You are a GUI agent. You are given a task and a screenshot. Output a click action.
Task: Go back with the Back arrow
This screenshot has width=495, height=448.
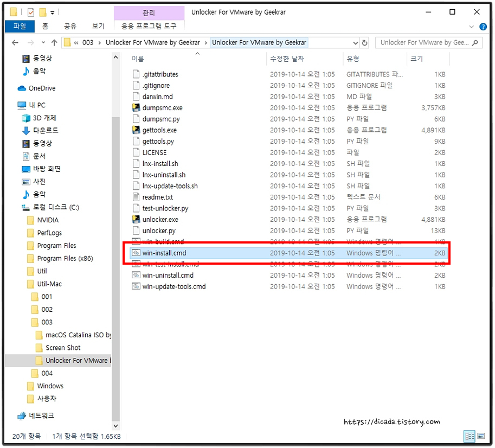pyautogui.click(x=15, y=43)
